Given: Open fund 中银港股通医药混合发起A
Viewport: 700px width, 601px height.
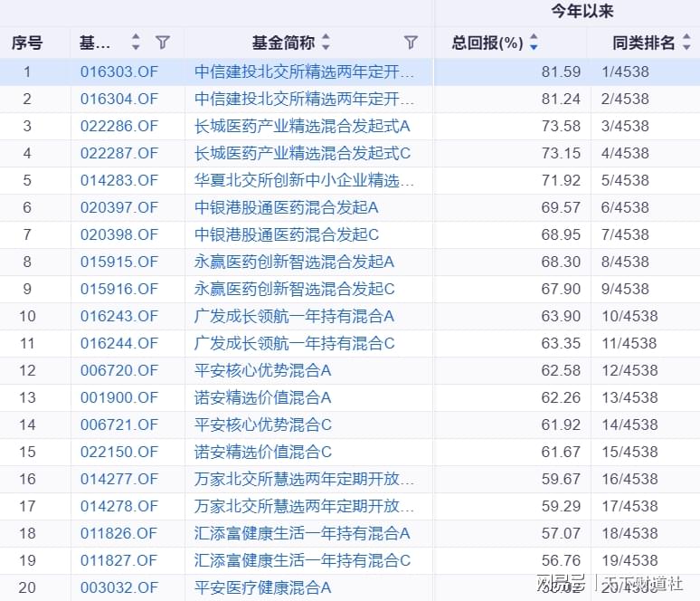Looking at the screenshot, I should click(286, 207).
